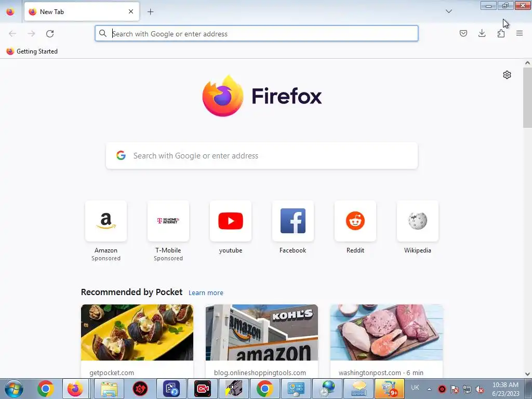The width and height of the screenshot is (532, 399).
Task: Open the Firefox hamburger application menu
Action: [520, 33]
